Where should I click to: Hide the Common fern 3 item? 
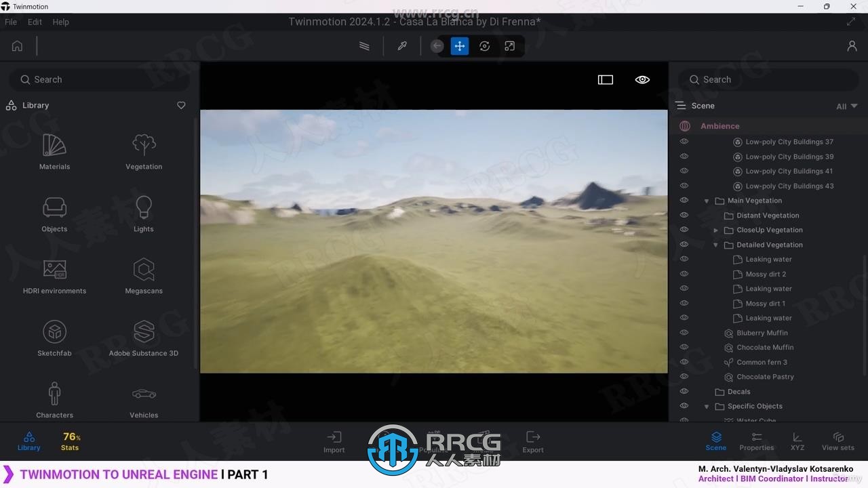(684, 362)
